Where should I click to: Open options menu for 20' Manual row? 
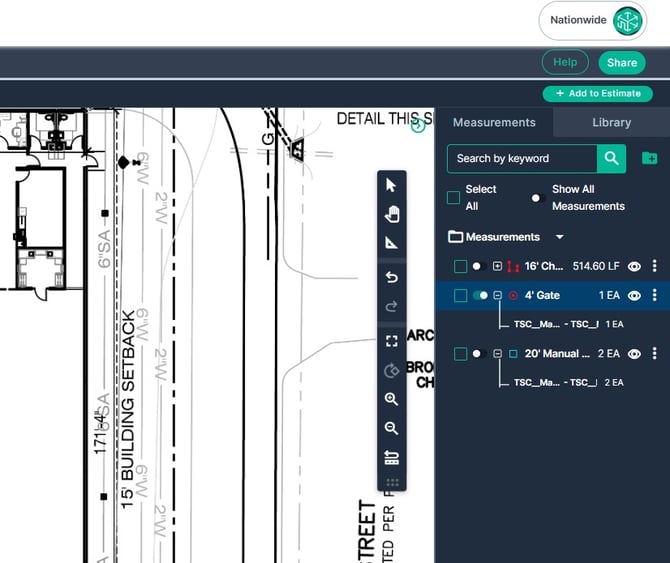(x=654, y=353)
